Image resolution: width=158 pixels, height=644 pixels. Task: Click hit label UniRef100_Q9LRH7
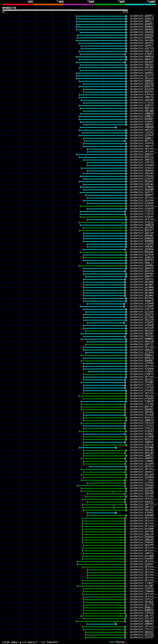[x=142, y=62]
